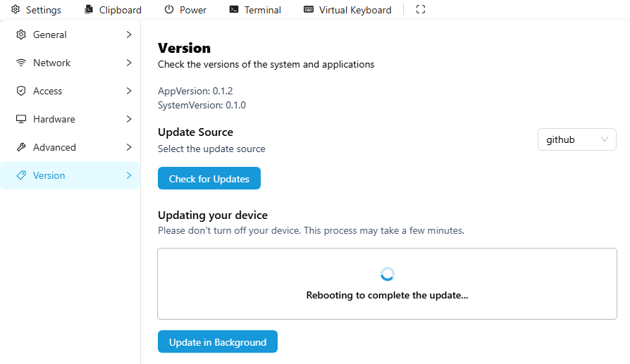Click the Clipboard icon in top bar
Screen dimensions: 630x364
tap(88, 10)
